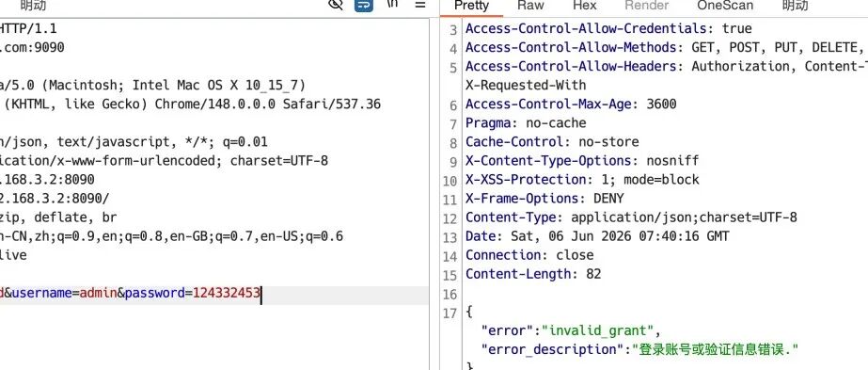The image size is (868, 370).
Task: Open the request pane hamburger options menu
Action: coord(420,5)
